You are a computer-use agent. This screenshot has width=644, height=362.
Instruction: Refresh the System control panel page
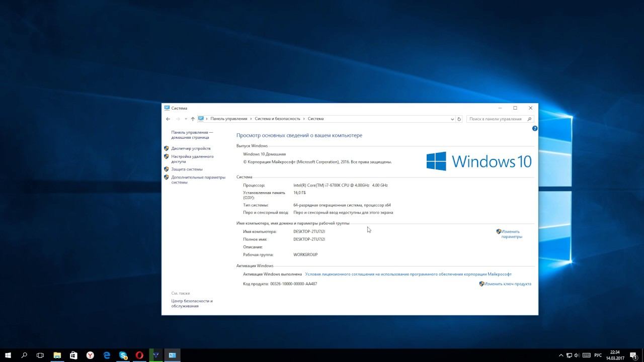[459, 119]
